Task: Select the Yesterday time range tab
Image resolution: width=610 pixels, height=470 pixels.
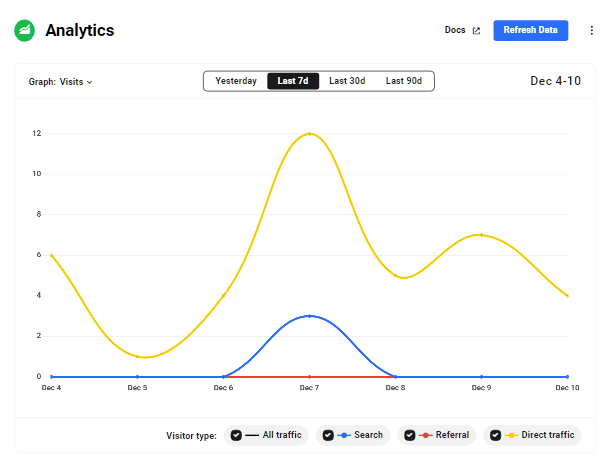Action: pyautogui.click(x=236, y=81)
